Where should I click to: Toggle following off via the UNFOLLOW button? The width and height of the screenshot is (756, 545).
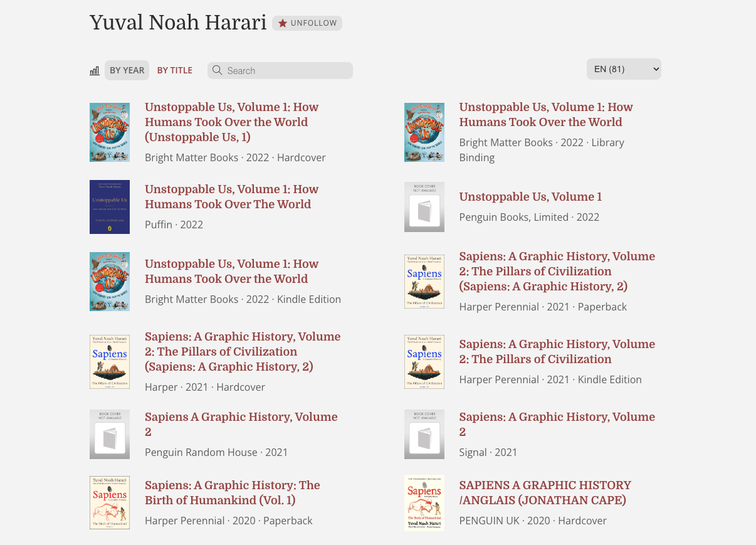(307, 23)
